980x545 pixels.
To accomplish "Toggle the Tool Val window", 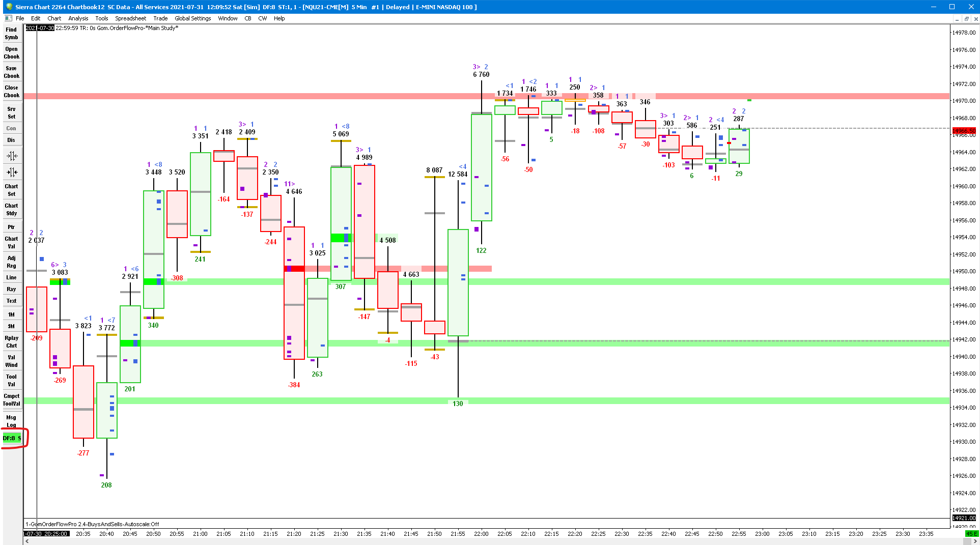I will [12, 381].
